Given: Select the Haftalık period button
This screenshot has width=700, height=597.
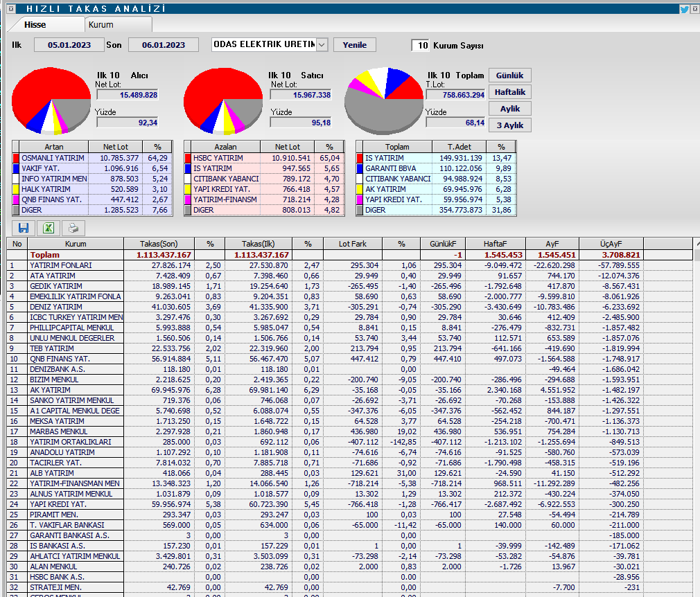Looking at the screenshot, I should [x=510, y=92].
